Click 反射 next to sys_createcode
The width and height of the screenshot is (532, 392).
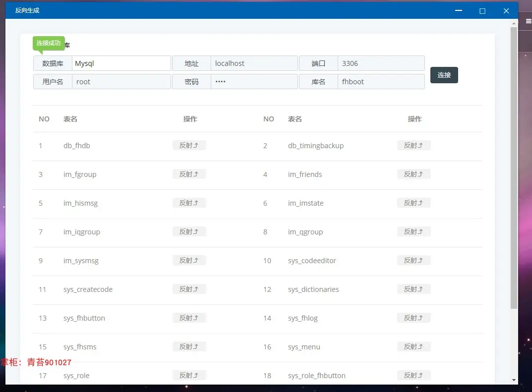189,289
